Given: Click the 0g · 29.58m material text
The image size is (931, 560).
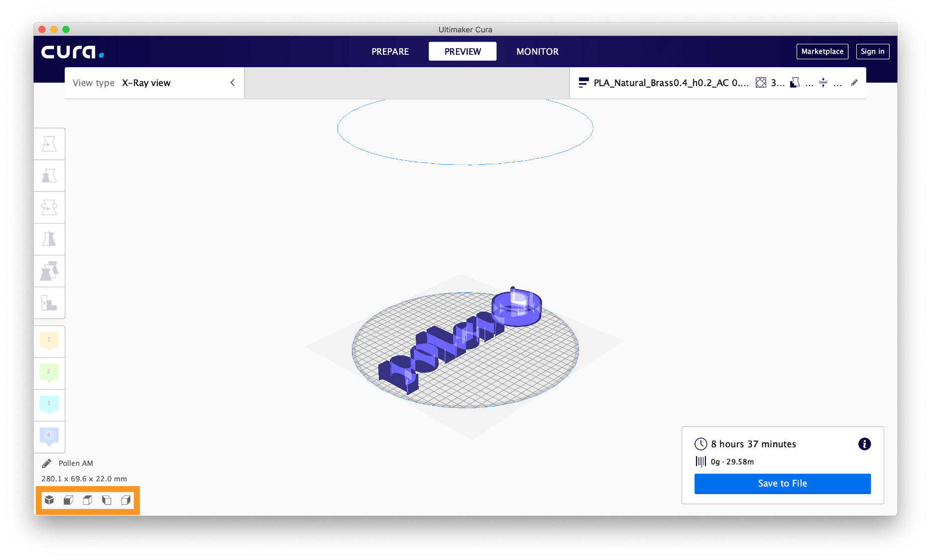Looking at the screenshot, I should [x=732, y=462].
